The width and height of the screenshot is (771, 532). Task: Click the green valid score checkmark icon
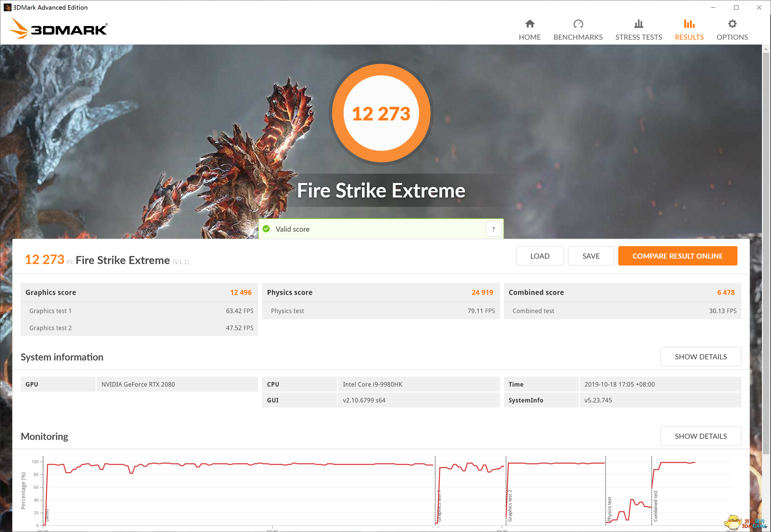266,229
